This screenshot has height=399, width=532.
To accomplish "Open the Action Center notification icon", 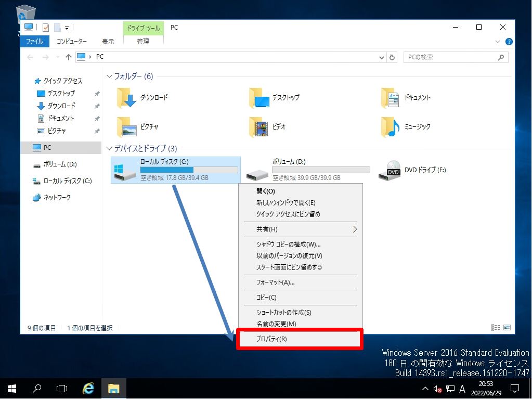I will [515, 389].
